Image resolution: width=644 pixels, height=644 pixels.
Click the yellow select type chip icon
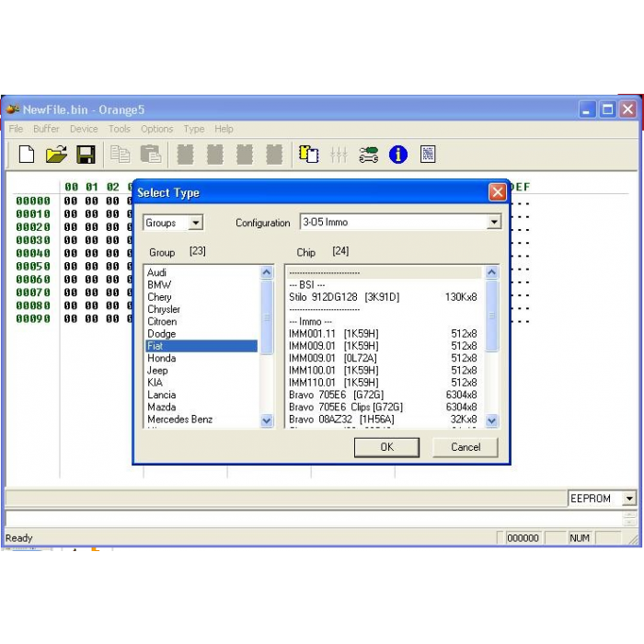tap(308, 155)
